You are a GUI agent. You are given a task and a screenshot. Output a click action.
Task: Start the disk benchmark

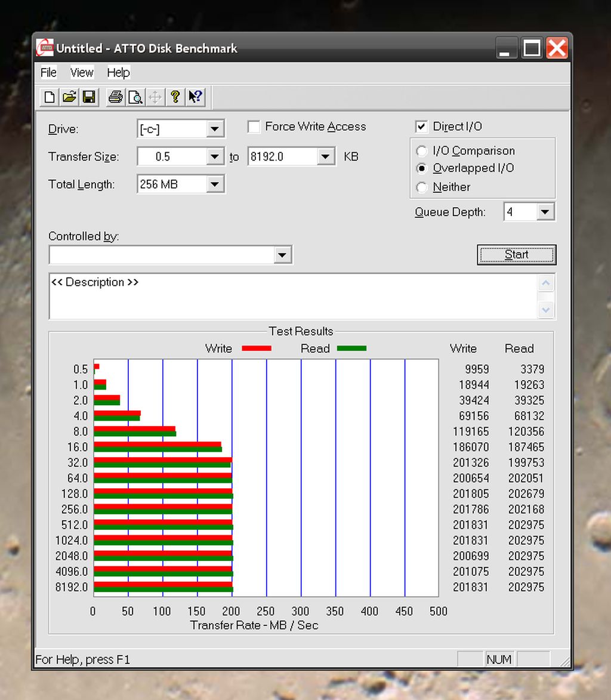[x=516, y=254]
